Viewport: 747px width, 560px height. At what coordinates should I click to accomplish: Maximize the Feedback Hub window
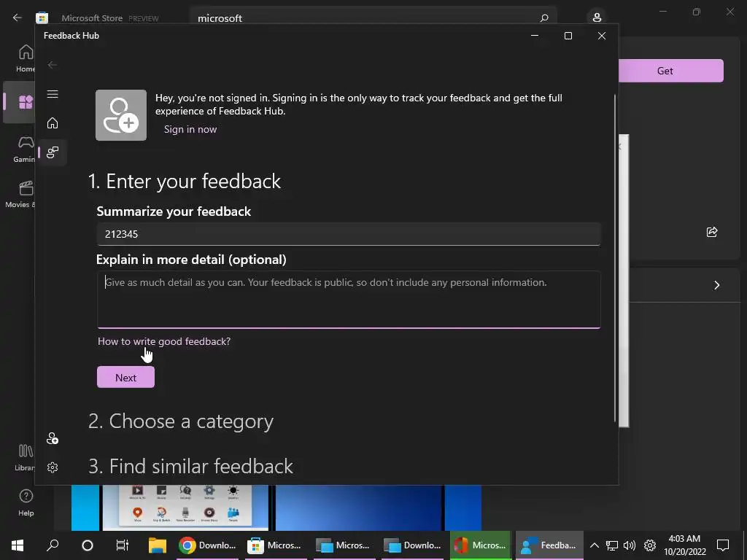click(x=568, y=36)
